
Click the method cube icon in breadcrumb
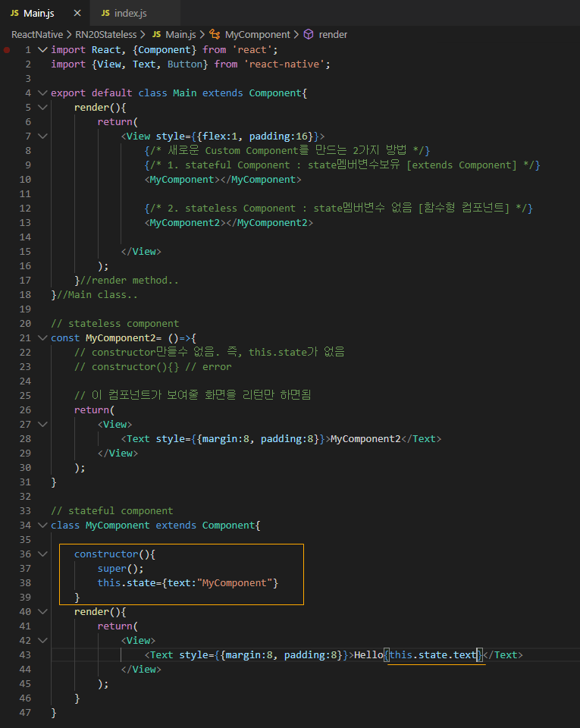click(309, 34)
